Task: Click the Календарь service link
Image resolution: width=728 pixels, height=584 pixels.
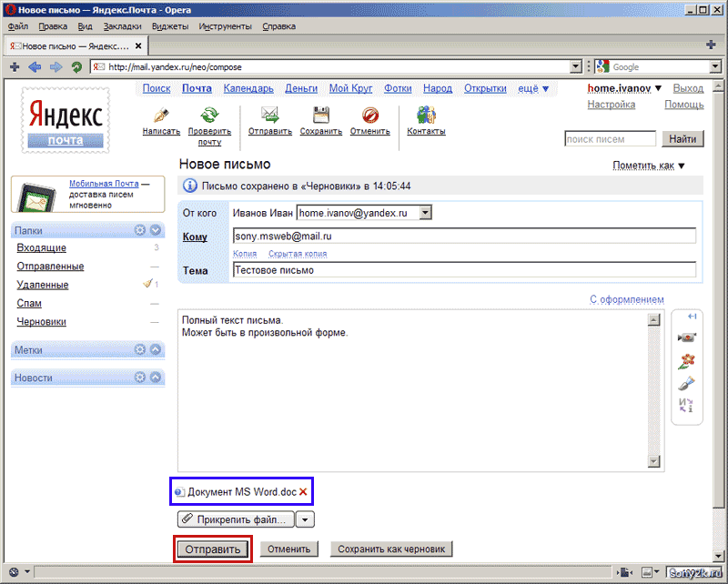Action: [x=248, y=88]
